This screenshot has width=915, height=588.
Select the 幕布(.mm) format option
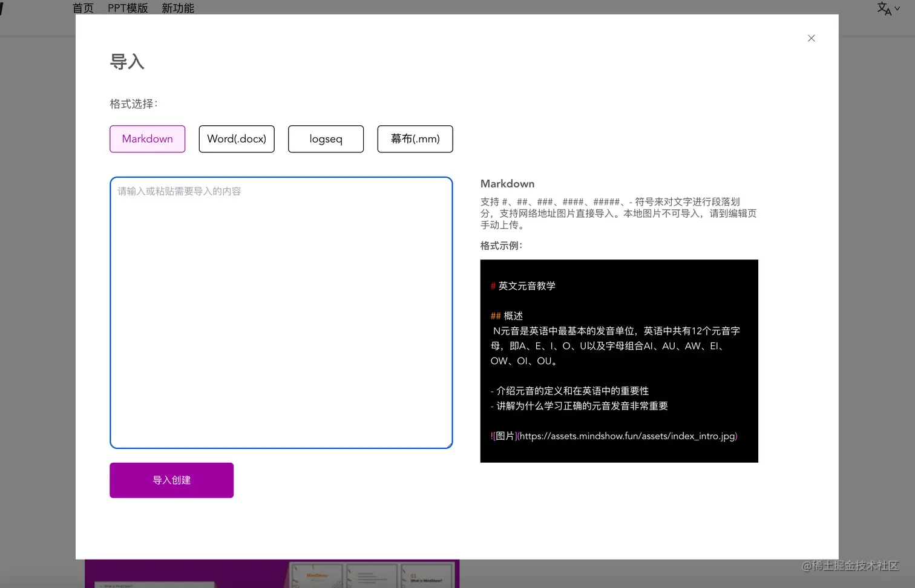click(x=415, y=139)
